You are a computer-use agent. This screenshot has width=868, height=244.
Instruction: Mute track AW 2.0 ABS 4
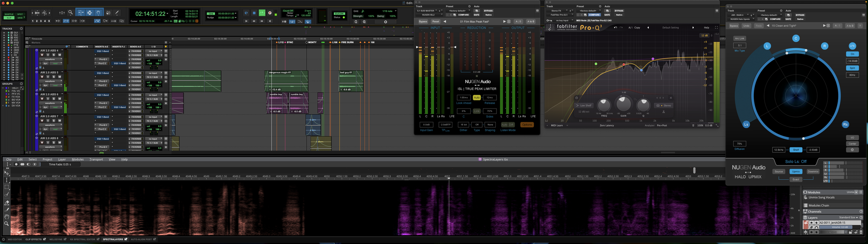tap(60, 55)
